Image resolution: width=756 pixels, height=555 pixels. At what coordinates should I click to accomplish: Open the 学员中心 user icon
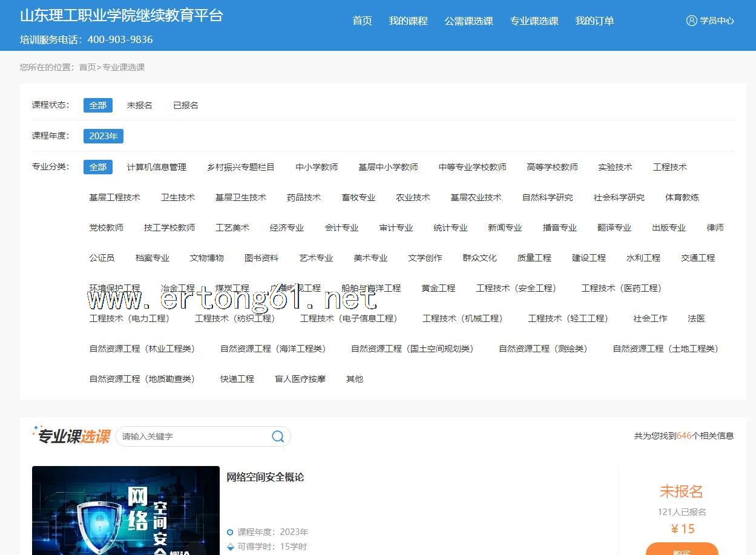click(691, 21)
